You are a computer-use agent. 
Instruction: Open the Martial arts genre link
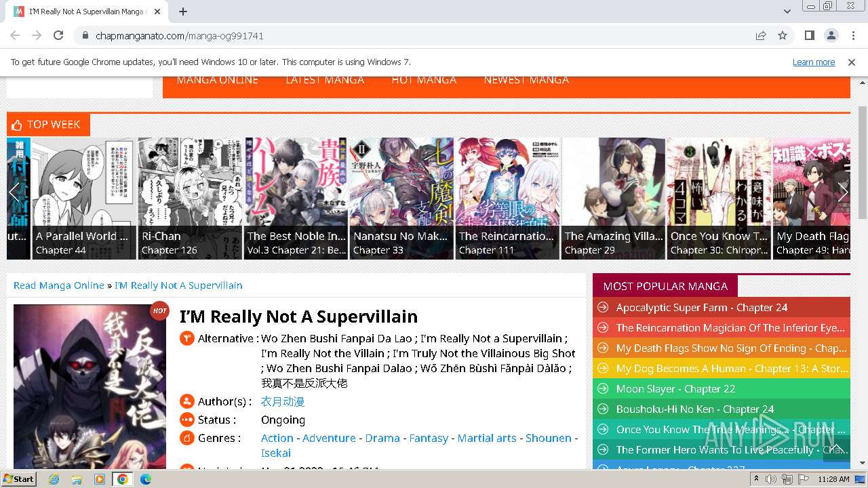pos(487,438)
